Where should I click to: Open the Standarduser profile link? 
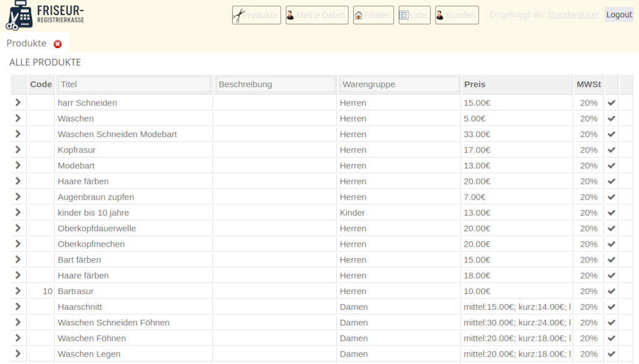pyautogui.click(x=573, y=14)
